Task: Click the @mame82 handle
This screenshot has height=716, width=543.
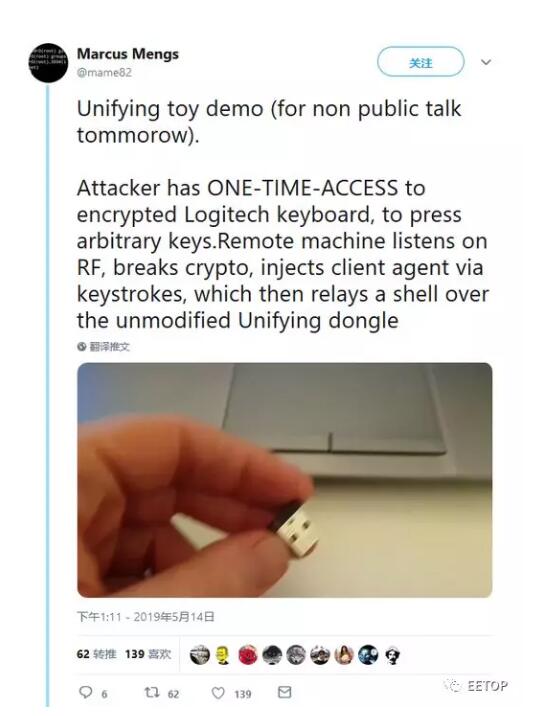Action: [104, 72]
